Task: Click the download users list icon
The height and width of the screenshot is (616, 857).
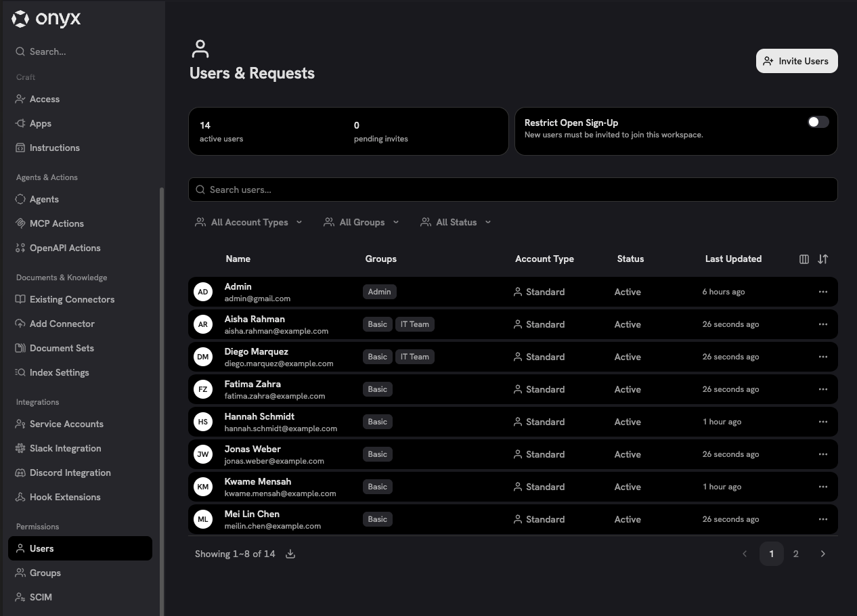Action: (290, 554)
